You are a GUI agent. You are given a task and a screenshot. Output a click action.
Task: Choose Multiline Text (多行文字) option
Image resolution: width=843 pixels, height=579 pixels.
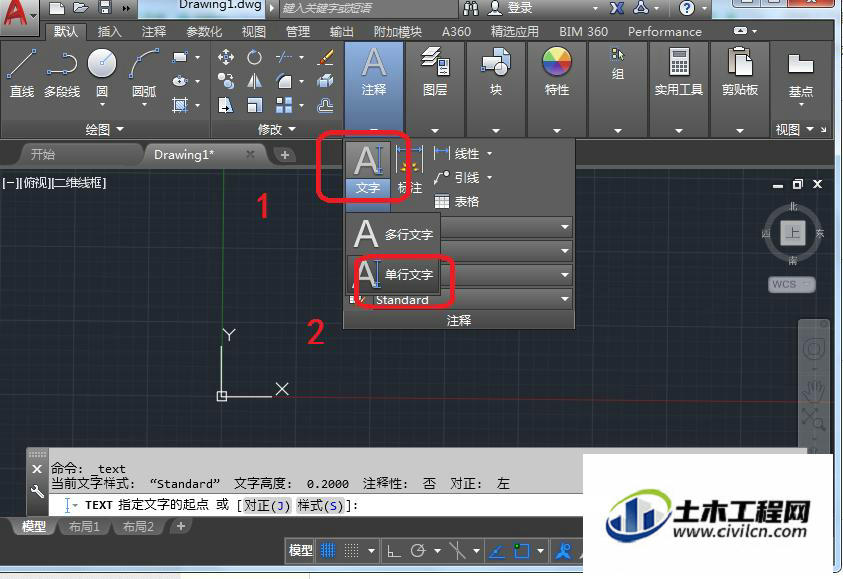(x=393, y=234)
